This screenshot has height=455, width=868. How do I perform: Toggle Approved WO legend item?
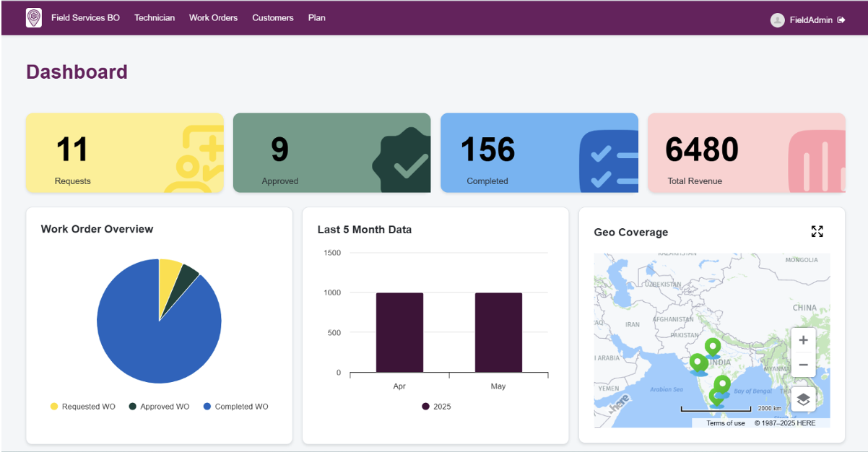click(159, 407)
